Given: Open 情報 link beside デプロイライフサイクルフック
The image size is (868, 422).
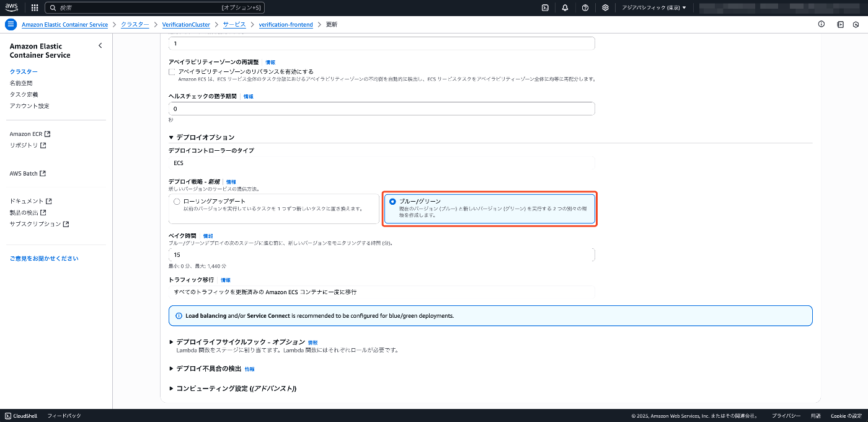Looking at the screenshot, I should coord(312,343).
